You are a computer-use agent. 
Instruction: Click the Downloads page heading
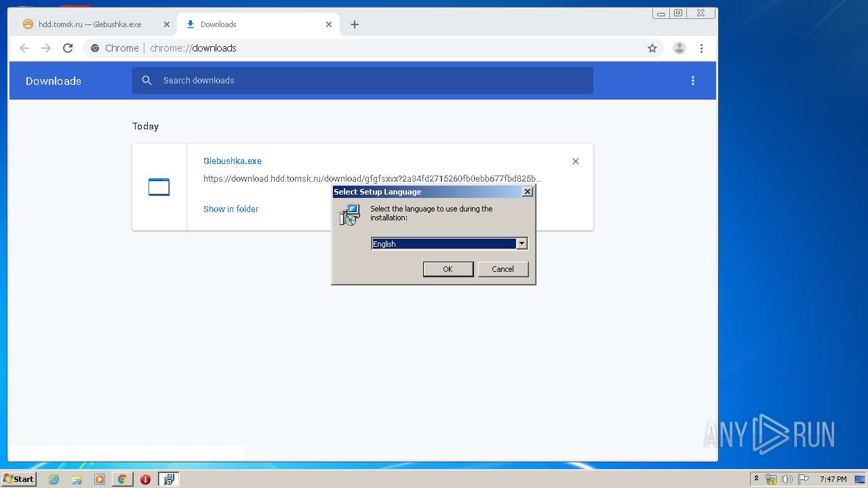pyautogui.click(x=54, y=81)
